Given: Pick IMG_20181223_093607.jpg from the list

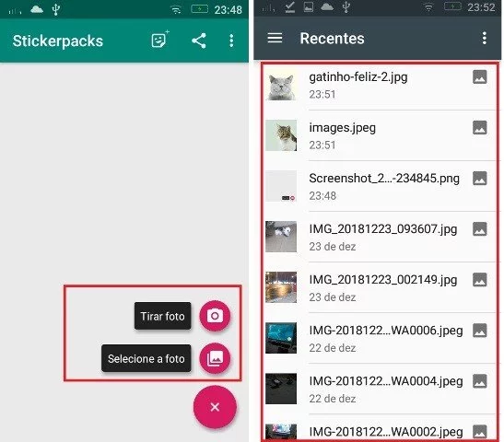Looking at the screenshot, I should 381,237.
